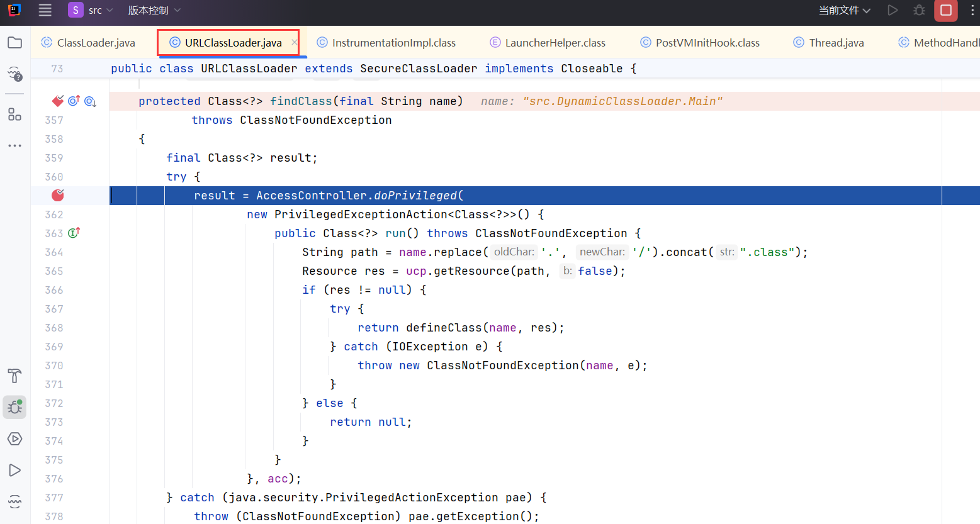The image size is (980, 524).
Task: Show more tool windows via ellipsis icon
Action: coord(14,145)
